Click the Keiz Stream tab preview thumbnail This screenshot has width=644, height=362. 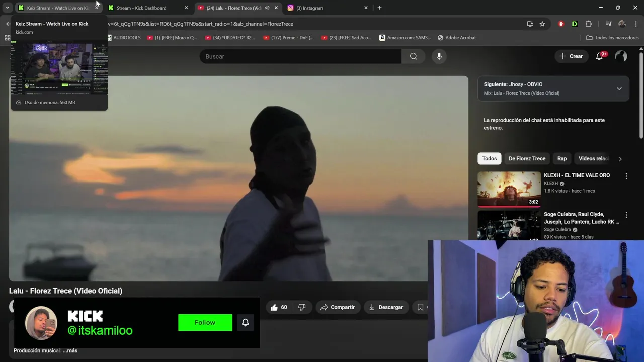[59, 67]
